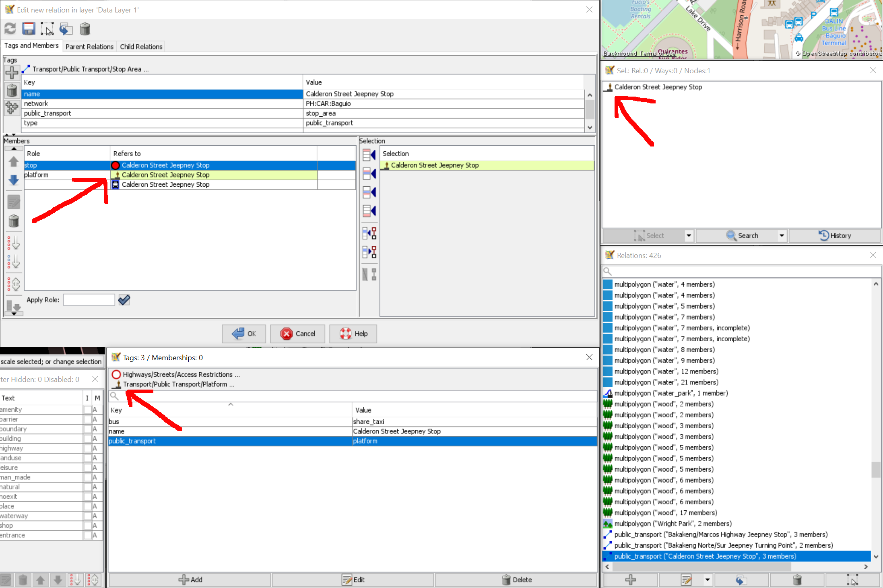Screen dimensions: 883x588
Task: Click the History button
Action: point(835,236)
